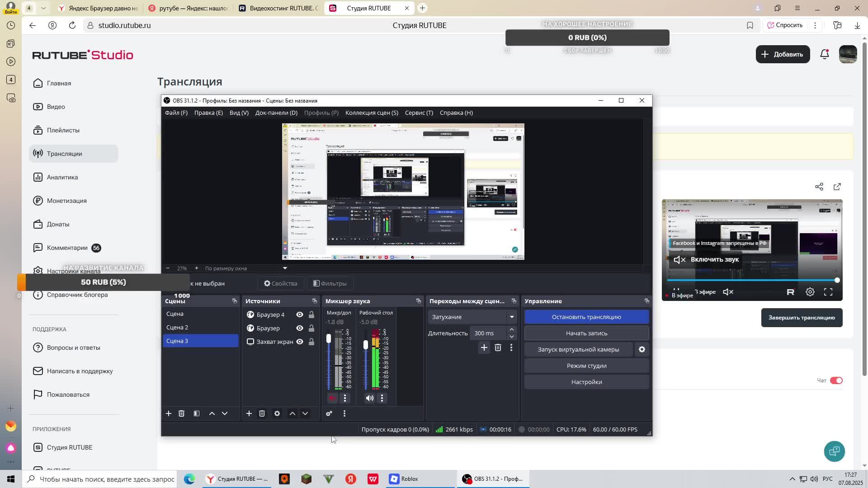Increase transition duration with up arrow

(x=511, y=330)
